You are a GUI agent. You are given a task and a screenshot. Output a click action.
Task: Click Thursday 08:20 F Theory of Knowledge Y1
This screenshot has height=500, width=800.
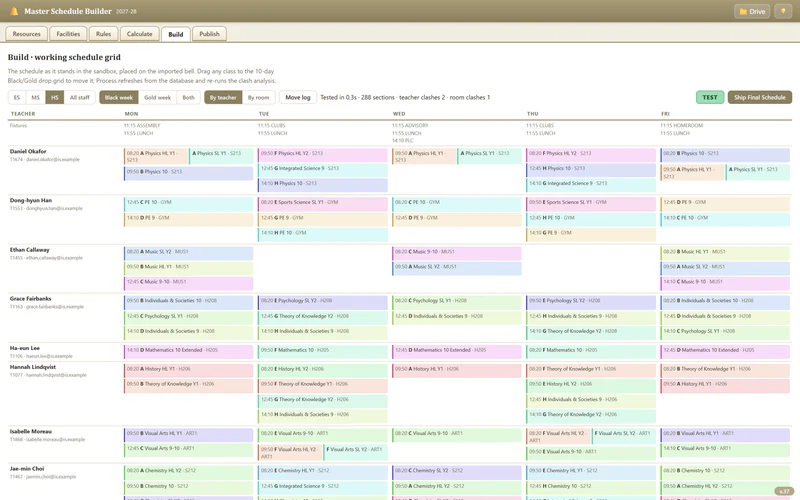click(591, 370)
